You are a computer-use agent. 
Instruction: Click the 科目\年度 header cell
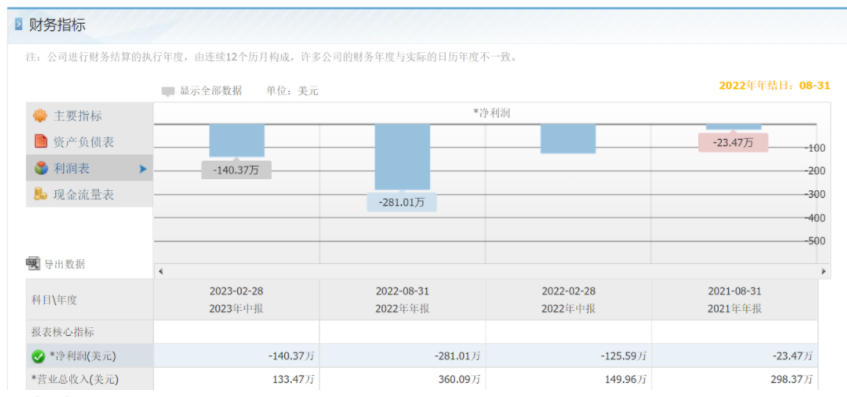tap(90, 300)
